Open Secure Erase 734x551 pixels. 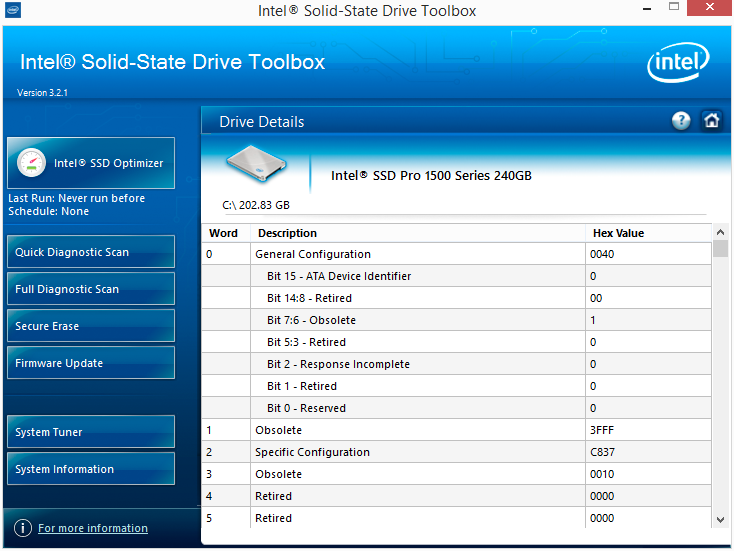click(91, 326)
